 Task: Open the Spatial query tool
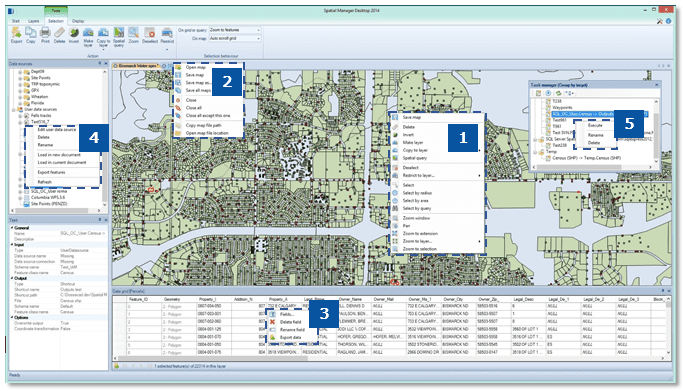tap(119, 37)
